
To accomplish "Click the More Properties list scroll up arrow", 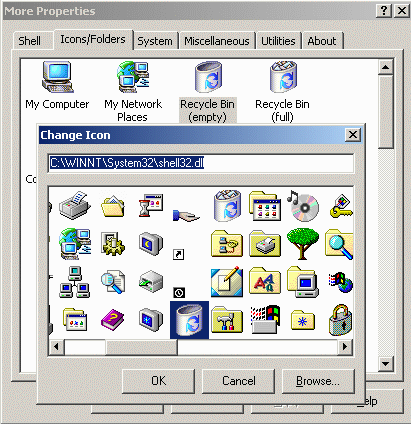I will pos(386,68).
